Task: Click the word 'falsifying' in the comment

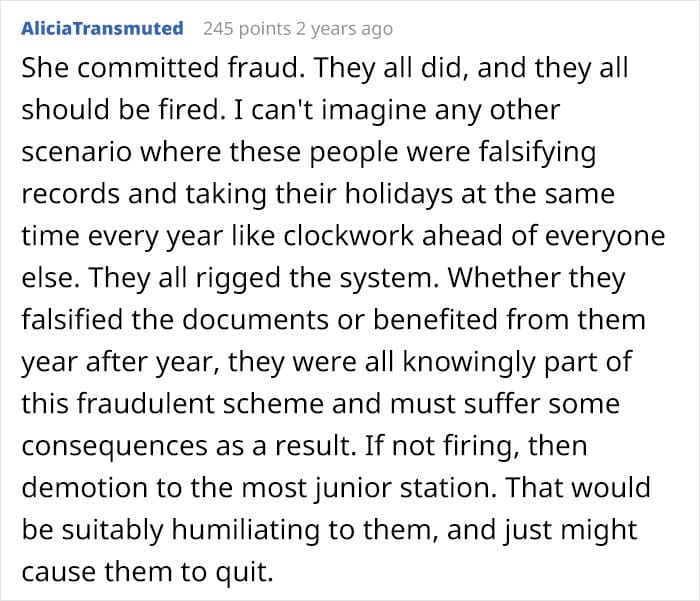Action: point(538,153)
